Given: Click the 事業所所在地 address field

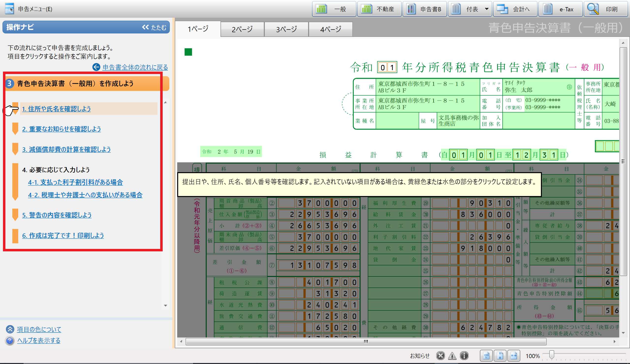Looking at the screenshot, I should tap(428, 104).
